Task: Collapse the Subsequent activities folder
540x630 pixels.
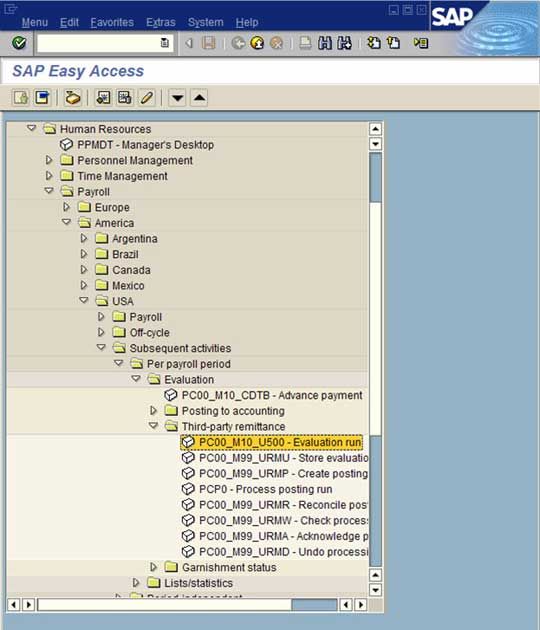Action: click(x=101, y=348)
